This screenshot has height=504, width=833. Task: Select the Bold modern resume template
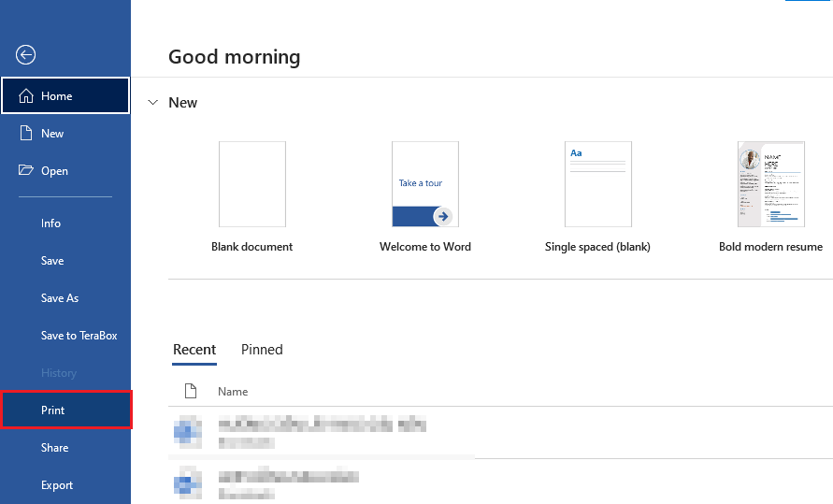771,184
